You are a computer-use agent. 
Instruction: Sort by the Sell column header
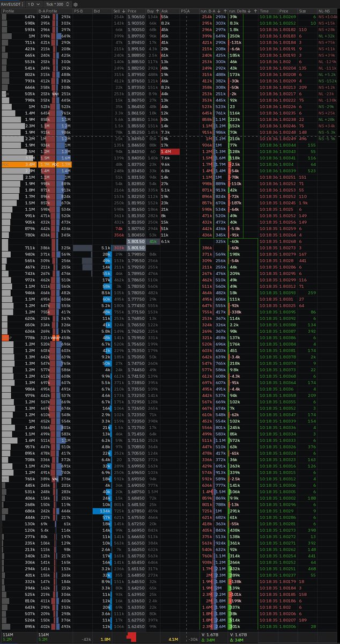(119, 11)
